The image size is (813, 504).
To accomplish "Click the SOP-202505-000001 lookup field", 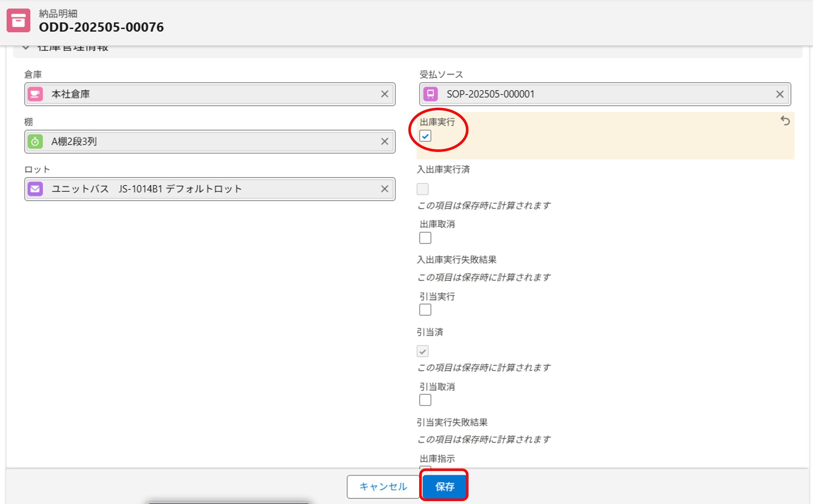I will click(605, 94).
